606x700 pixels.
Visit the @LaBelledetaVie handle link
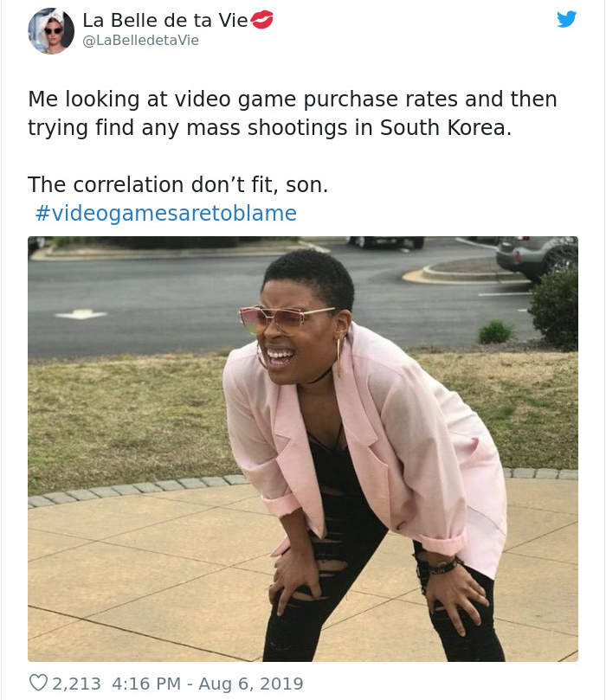140,40
